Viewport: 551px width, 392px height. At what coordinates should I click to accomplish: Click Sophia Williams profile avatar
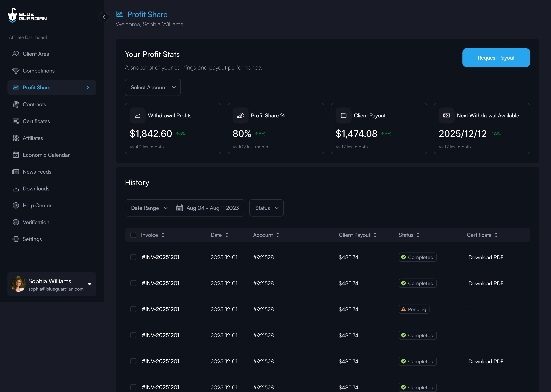(x=18, y=284)
